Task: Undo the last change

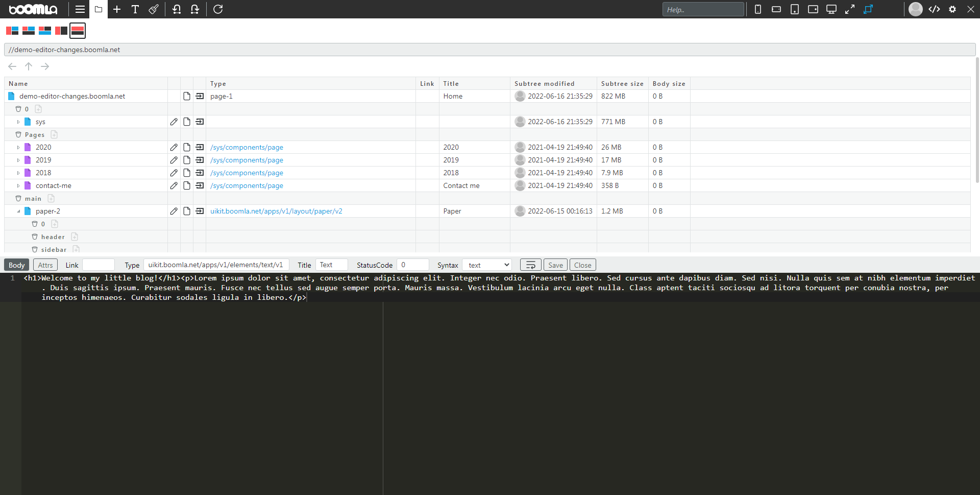Action: (177, 9)
